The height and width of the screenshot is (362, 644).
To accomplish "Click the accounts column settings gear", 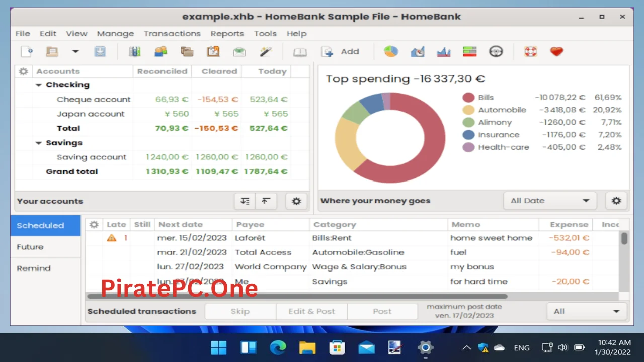I will tap(23, 71).
